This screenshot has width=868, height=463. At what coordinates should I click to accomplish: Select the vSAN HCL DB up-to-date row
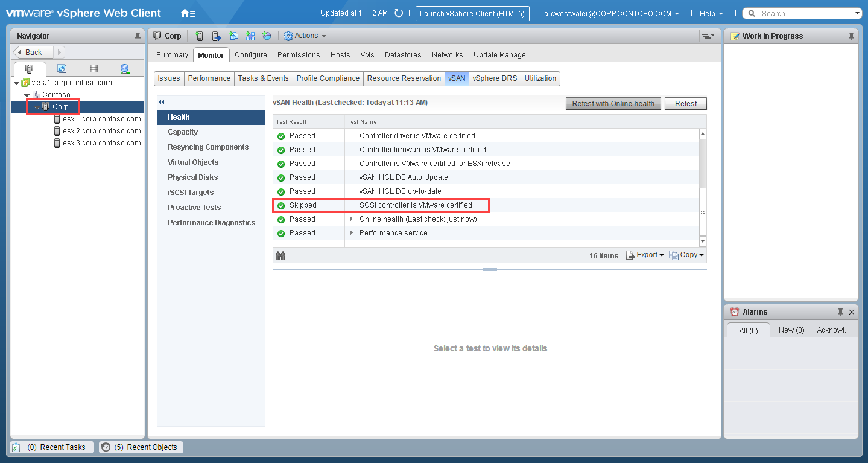(486, 191)
